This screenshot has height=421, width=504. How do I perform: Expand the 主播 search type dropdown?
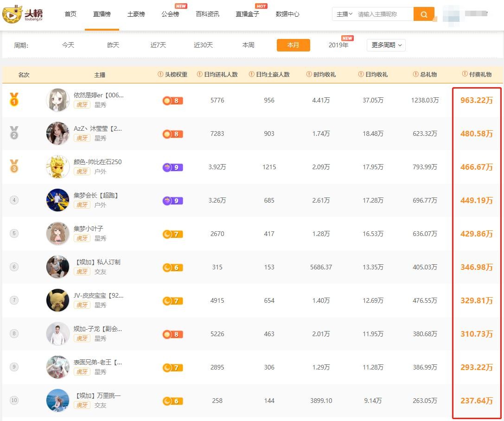click(x=345, y=14)
